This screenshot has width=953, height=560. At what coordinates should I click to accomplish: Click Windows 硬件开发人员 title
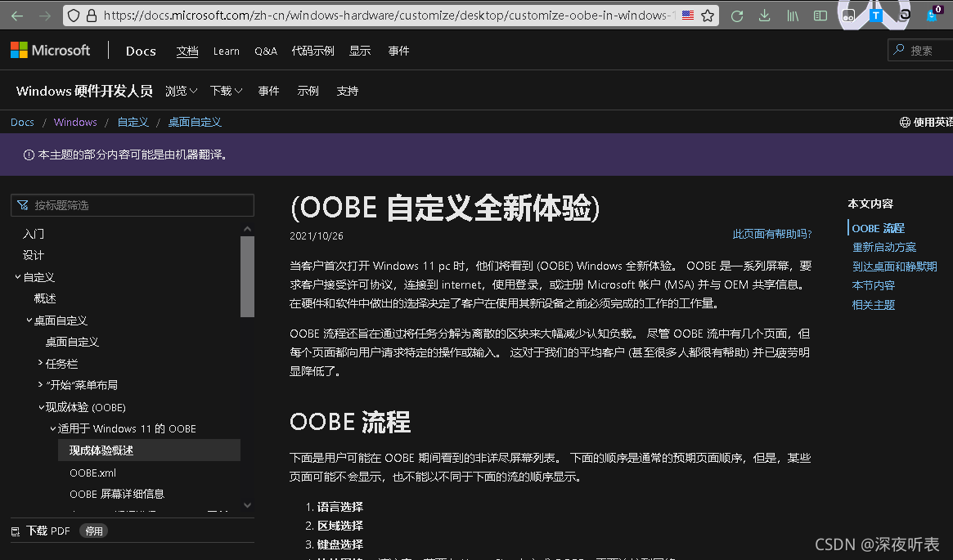tap(84, 91)
